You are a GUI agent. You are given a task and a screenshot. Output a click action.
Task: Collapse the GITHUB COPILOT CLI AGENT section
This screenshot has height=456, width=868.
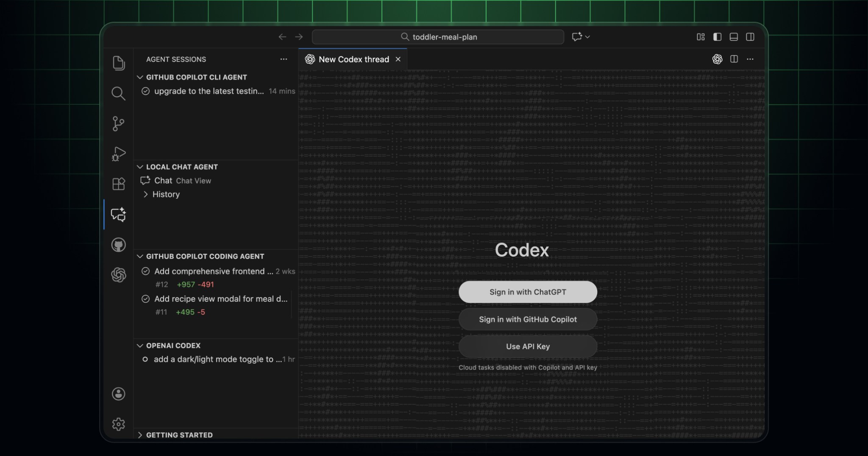coord(140,77)
